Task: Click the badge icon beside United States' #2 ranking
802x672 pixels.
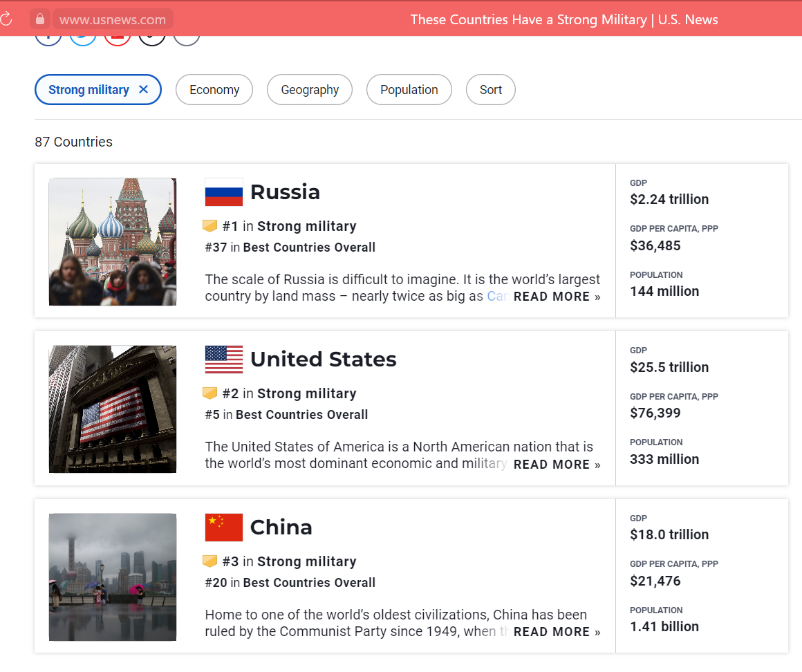Action: coord(210,393)
